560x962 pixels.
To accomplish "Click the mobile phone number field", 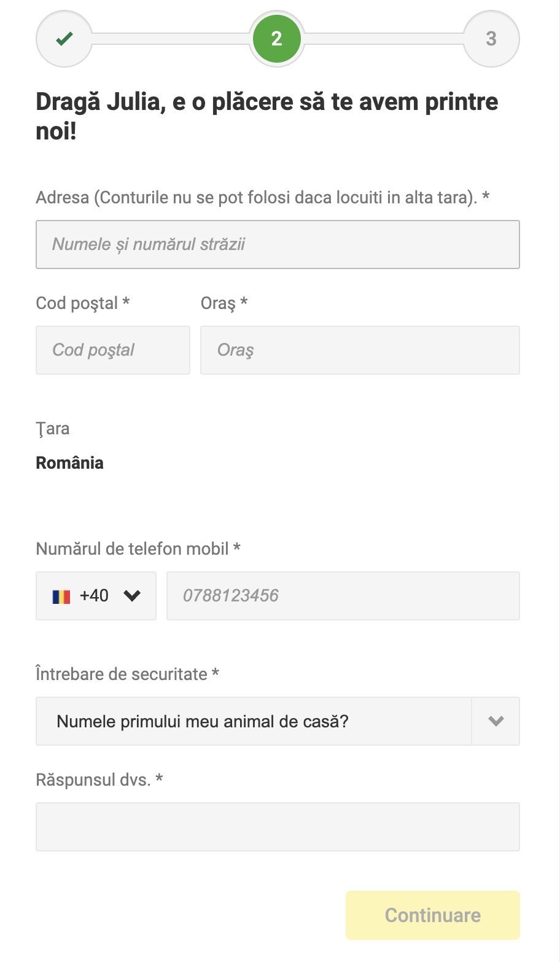I will [343, 596].
